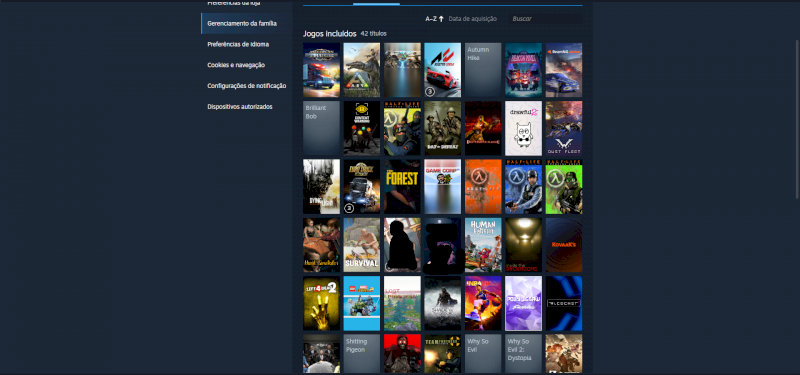The width and height of the screenshot is (800, 375).
Task: Select the teal cartoon animals game cover
Action: pos(523,70)
